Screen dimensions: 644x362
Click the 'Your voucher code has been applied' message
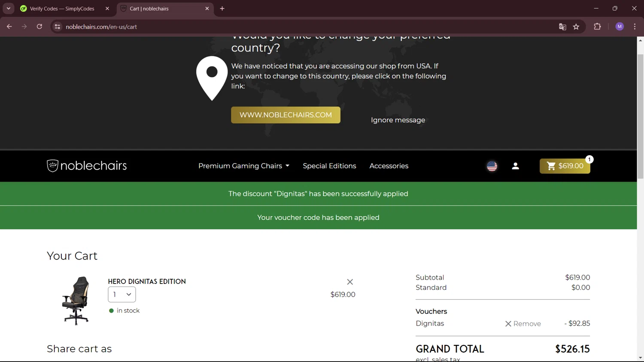point(318,217)
